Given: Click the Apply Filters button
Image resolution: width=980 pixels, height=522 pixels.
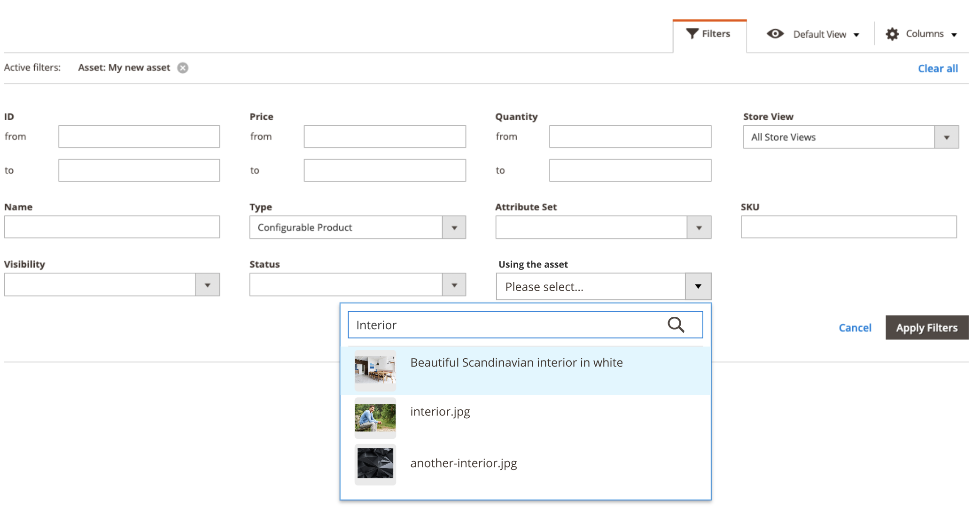Looking at the screenshot, I should tap(926, 328).
